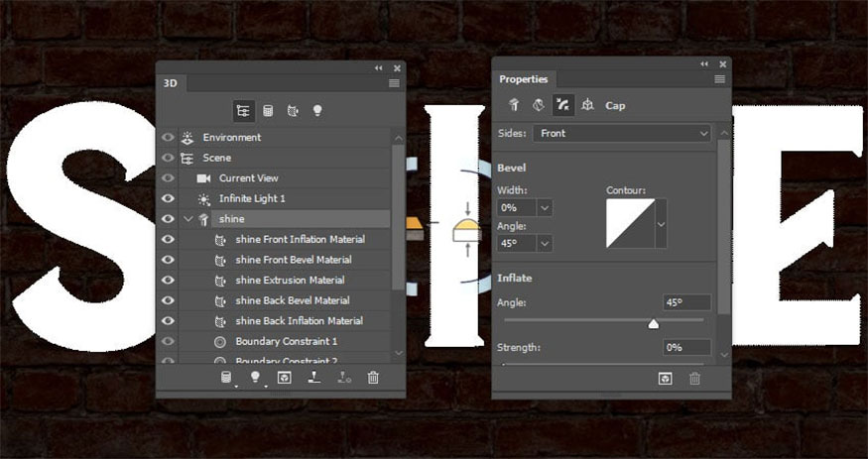Click trash icon in Properties panel
Screen dimensions: 868x459
click(x=694, y=379)
